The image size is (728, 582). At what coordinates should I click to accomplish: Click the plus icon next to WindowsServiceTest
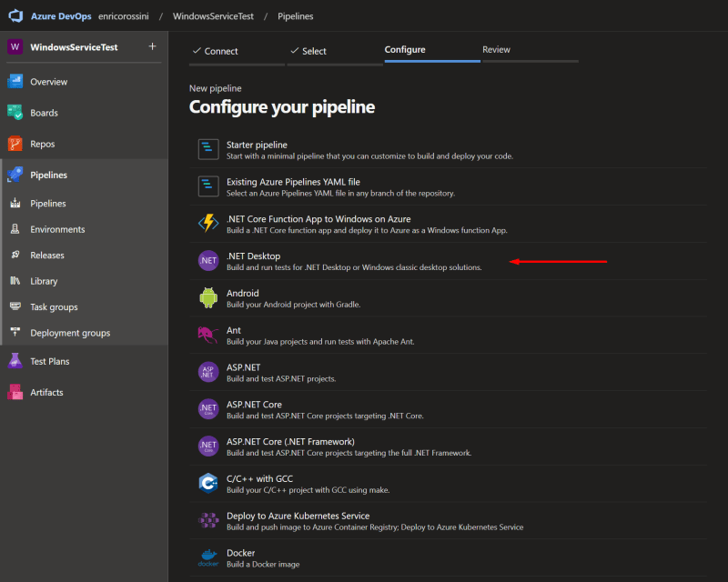tap(152, 46)
